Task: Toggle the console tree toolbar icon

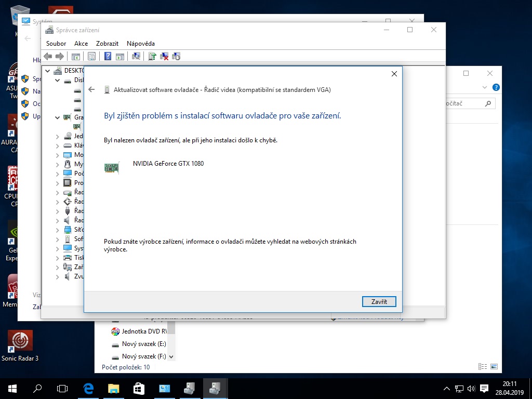Action: (x=76, y=56)
